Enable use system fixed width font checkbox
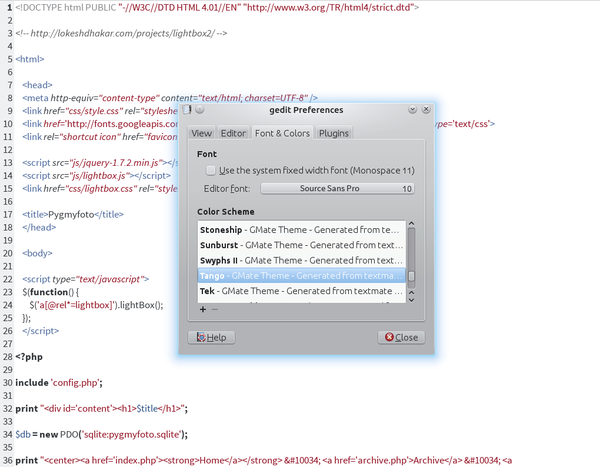 pyautogui.click(x=211, y=170)
